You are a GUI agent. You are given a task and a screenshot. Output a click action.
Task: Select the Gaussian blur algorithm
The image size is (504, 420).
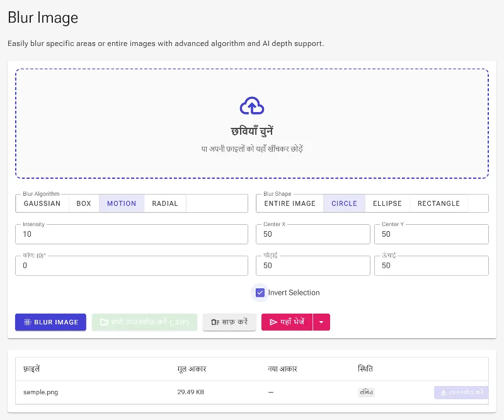42,203
